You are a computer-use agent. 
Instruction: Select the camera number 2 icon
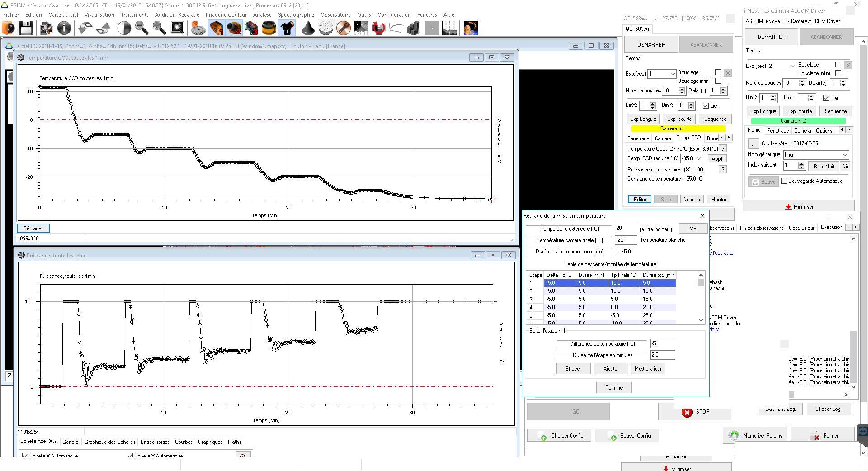[234, 29]
